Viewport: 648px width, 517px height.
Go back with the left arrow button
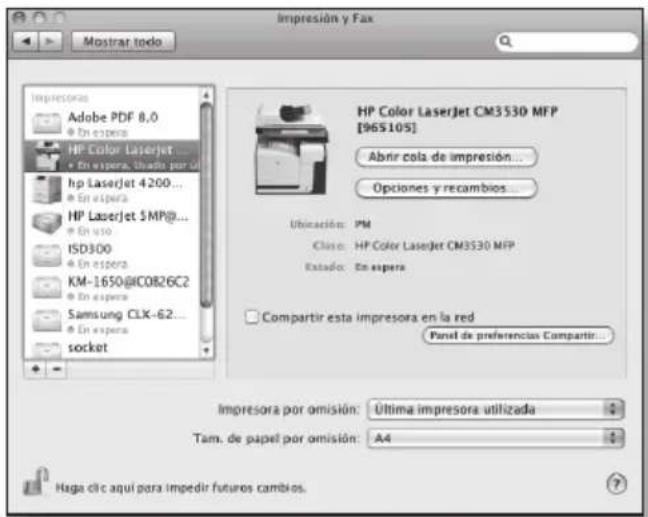pos(26,42)
